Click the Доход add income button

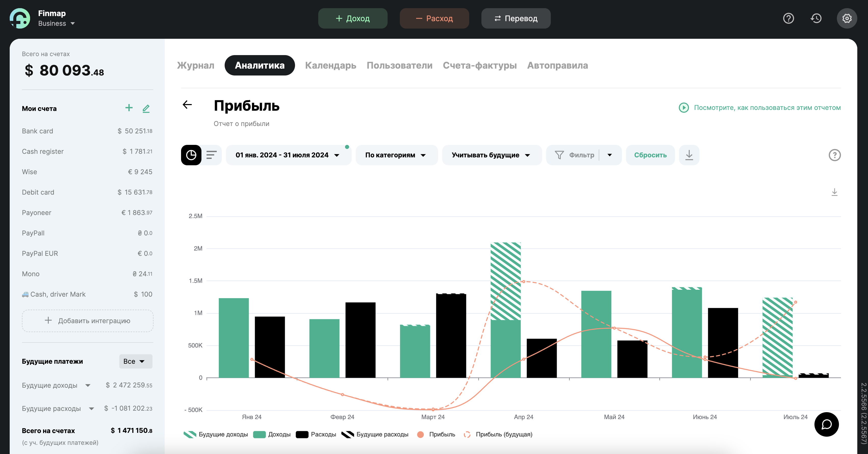click(x=352, y=19)
